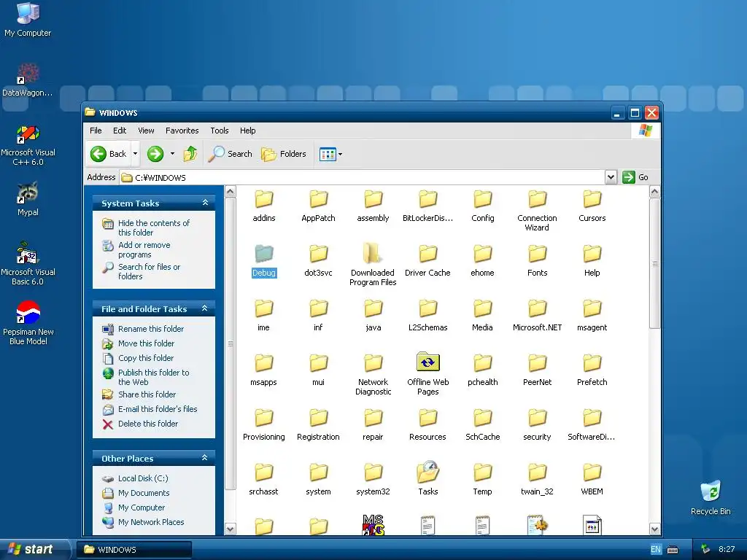Click Share this folder

(147, 394)
